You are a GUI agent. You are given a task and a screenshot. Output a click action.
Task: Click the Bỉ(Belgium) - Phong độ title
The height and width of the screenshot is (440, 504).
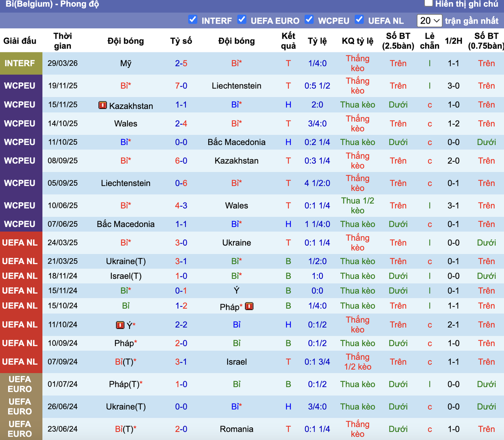[52, 4]
